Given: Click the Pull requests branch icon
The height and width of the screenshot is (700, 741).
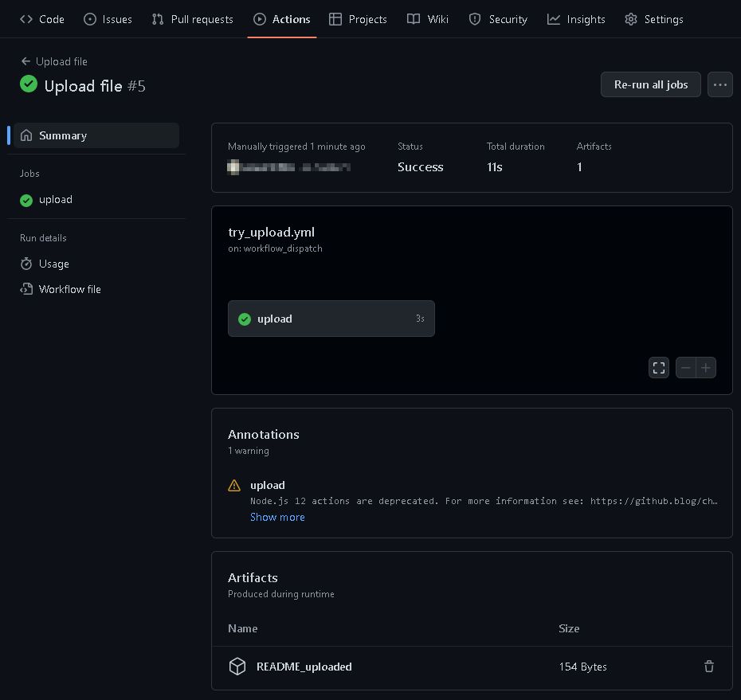Looking at the screenshot, I should pos(158,19).
